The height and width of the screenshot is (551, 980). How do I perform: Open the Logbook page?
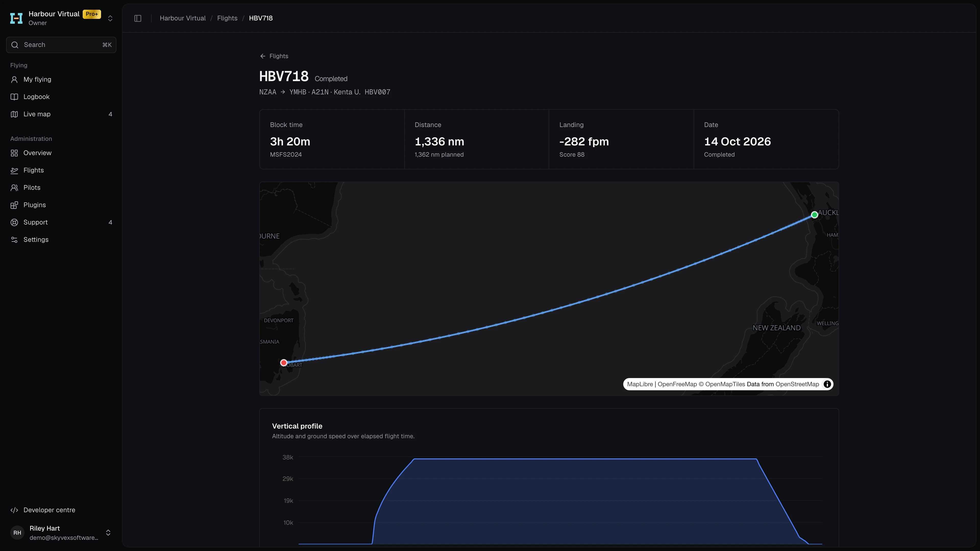pyautogui.click(x=61, y=97)
